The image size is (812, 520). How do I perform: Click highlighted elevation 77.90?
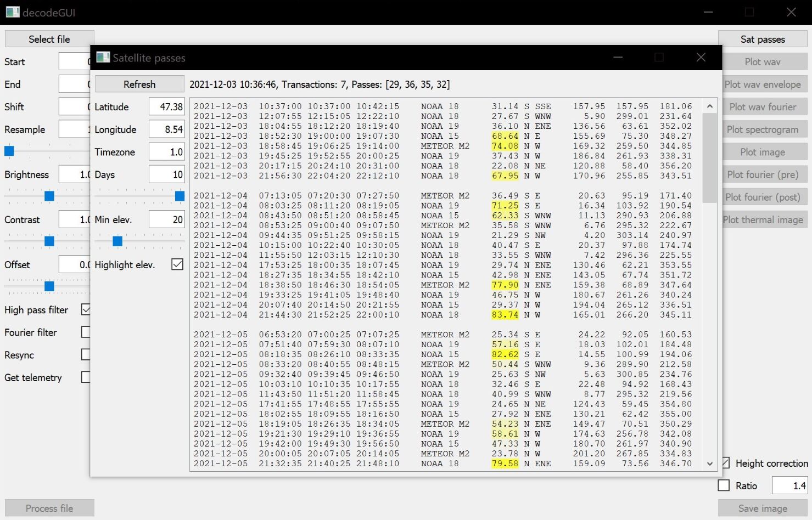point(505,285)
